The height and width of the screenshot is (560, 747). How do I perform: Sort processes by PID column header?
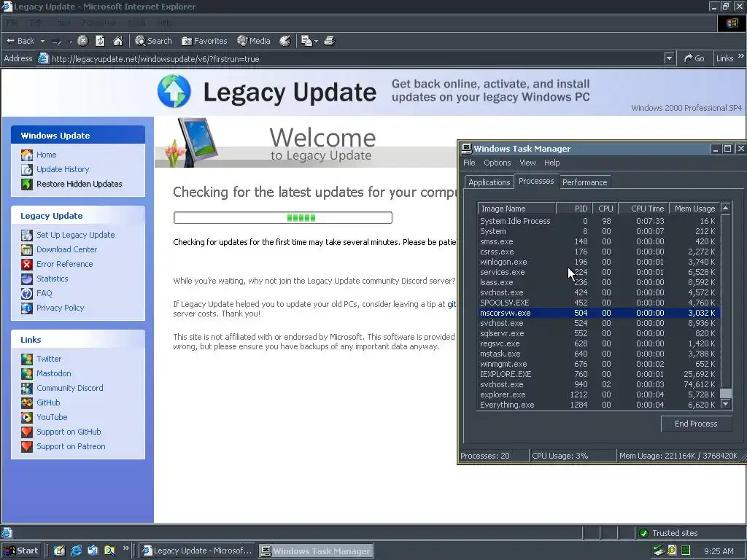click(x=574, y=209)
